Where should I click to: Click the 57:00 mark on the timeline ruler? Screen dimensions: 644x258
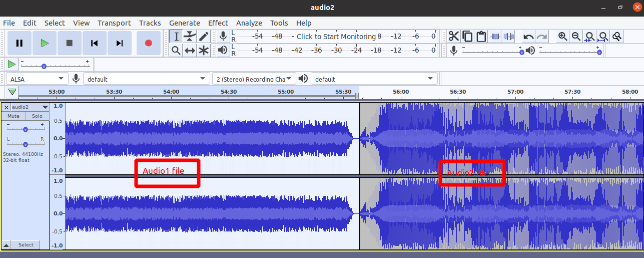(515, 92)
